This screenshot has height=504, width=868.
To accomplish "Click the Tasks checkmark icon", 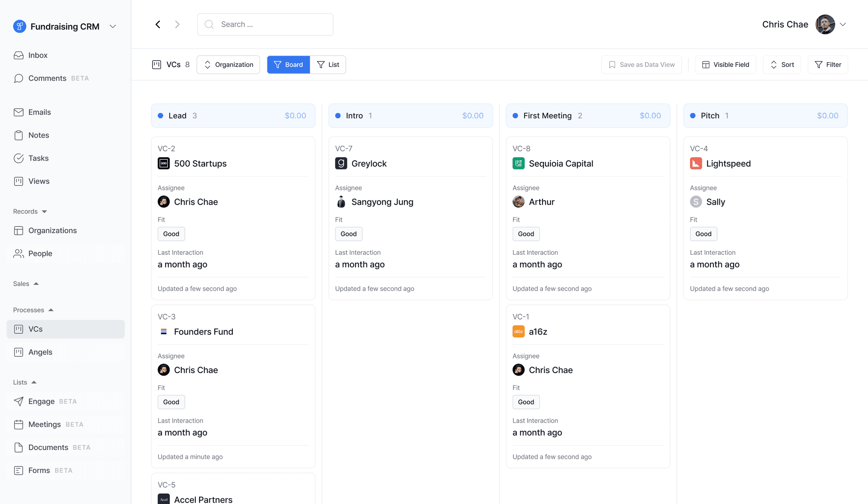I will pos(19,158).
